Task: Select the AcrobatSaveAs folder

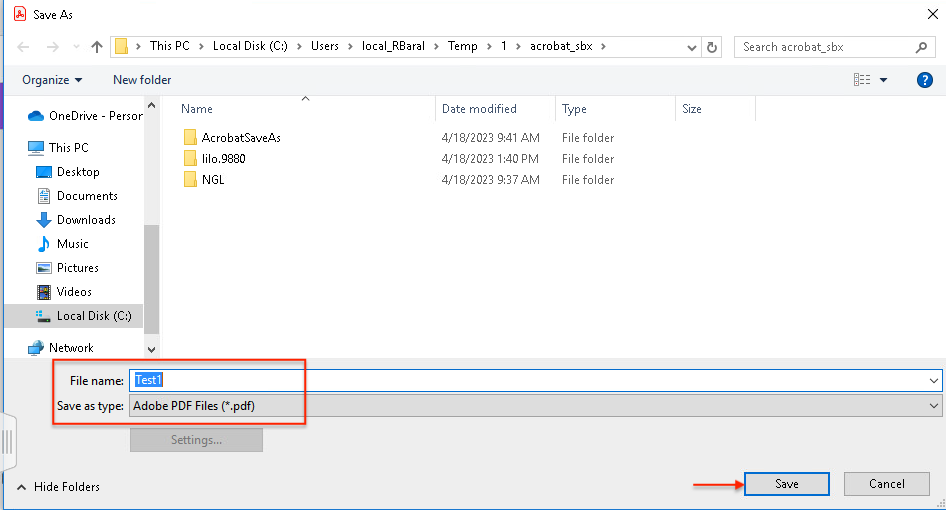Action: tap(240, 138)
